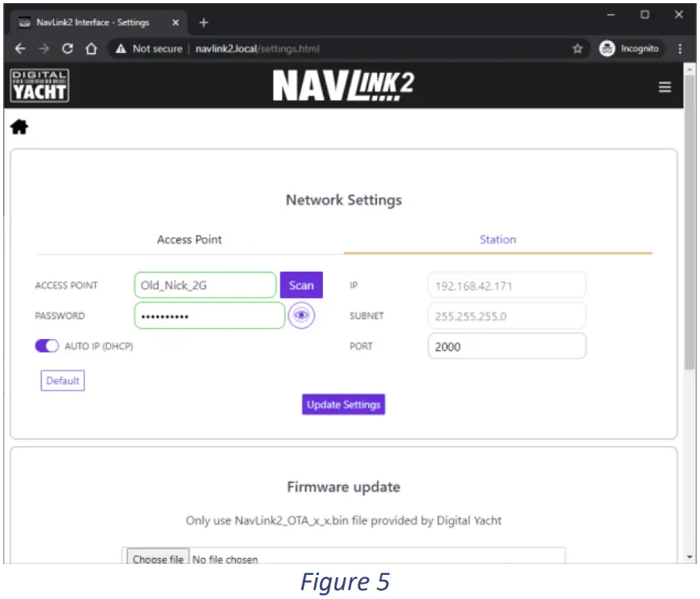The width and height of the screenshot is (700, 599).
Task: Click the browser home button
Action: click(90, 48)
